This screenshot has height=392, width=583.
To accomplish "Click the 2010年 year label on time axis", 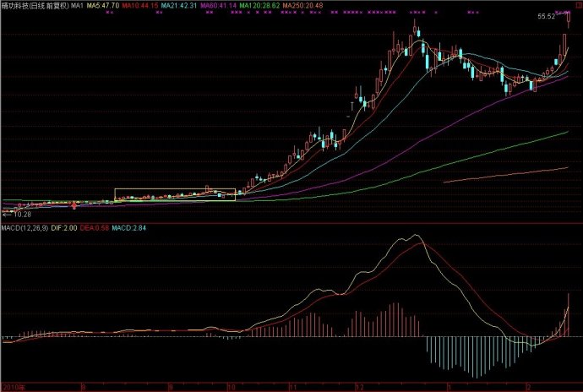I will point(12,387).
